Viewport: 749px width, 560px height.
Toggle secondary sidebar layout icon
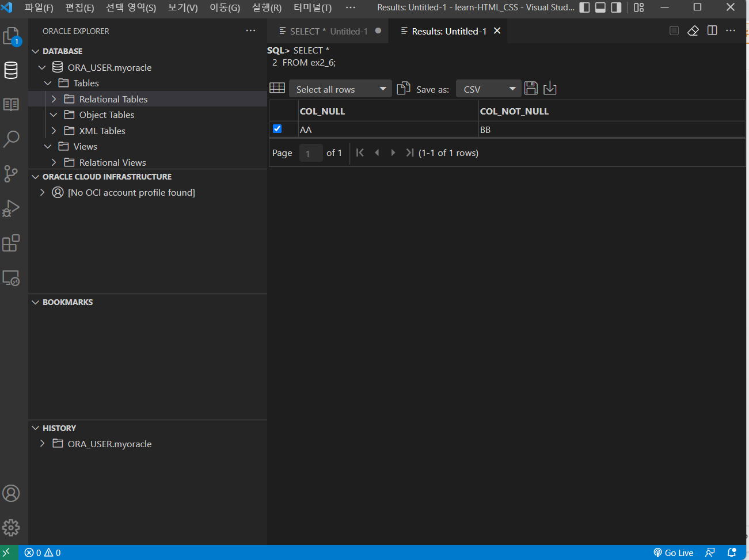click(616, 7)
